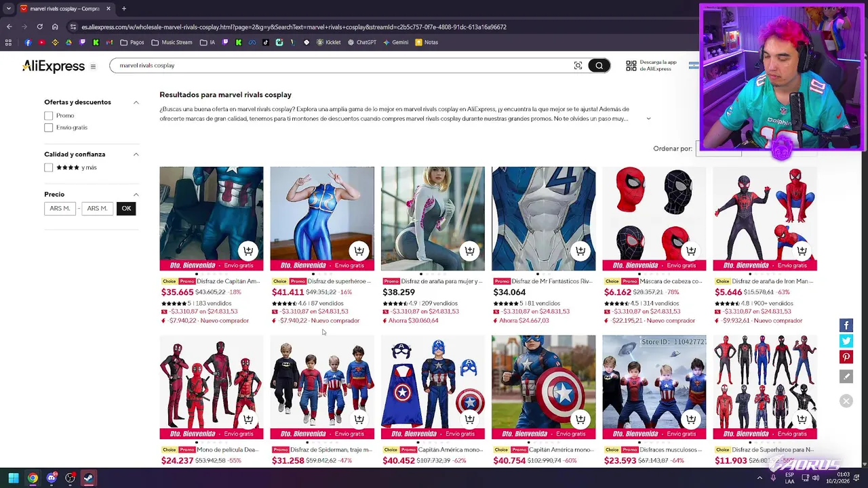Open the Kicklet bookmark

[328, 42]
